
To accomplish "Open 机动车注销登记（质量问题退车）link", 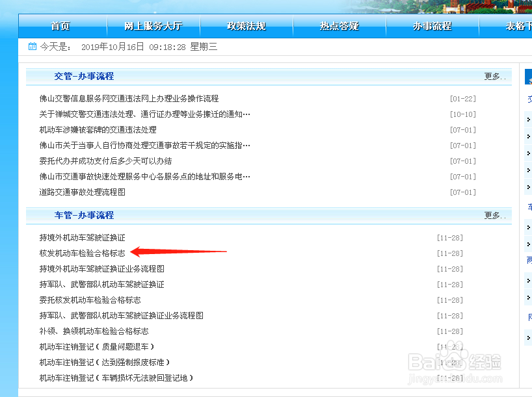I will pyautogui.click(x=97, y=347).
